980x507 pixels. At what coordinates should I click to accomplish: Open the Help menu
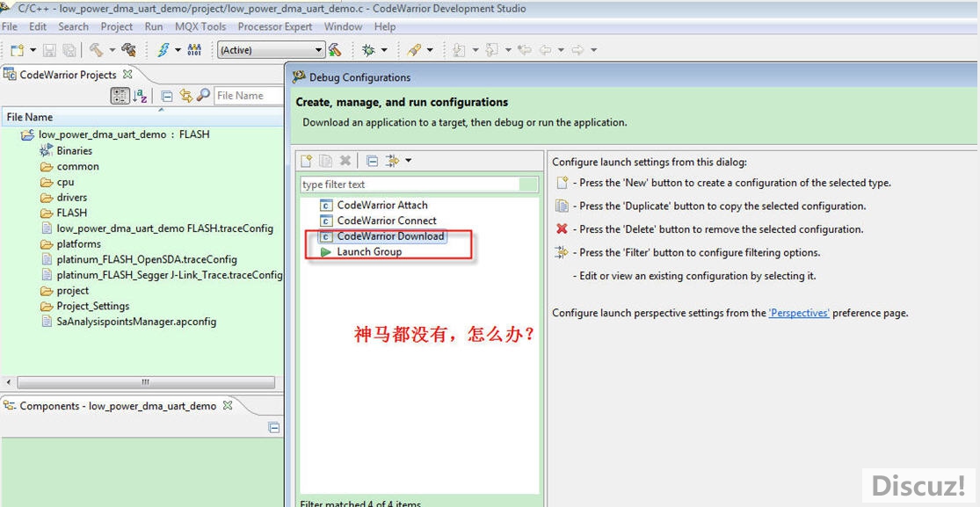pos(385,27)
